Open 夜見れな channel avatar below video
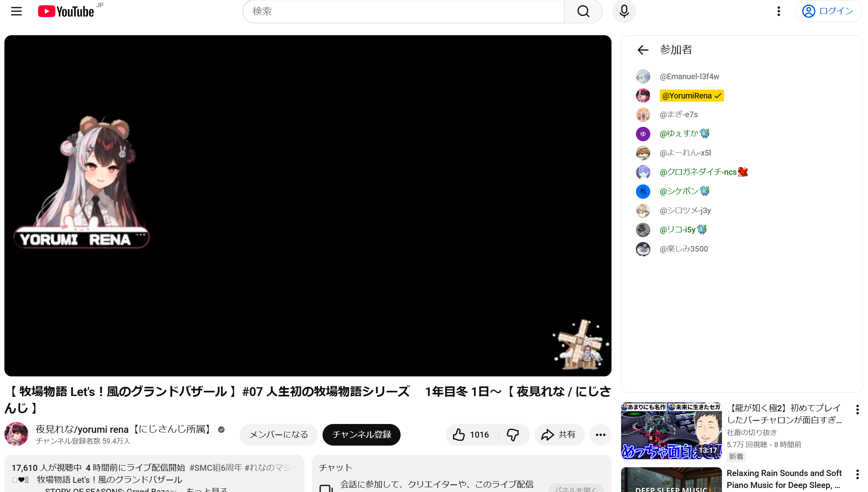Image resolution: width=868 pixels, height=492 pixels. (16, 434)
